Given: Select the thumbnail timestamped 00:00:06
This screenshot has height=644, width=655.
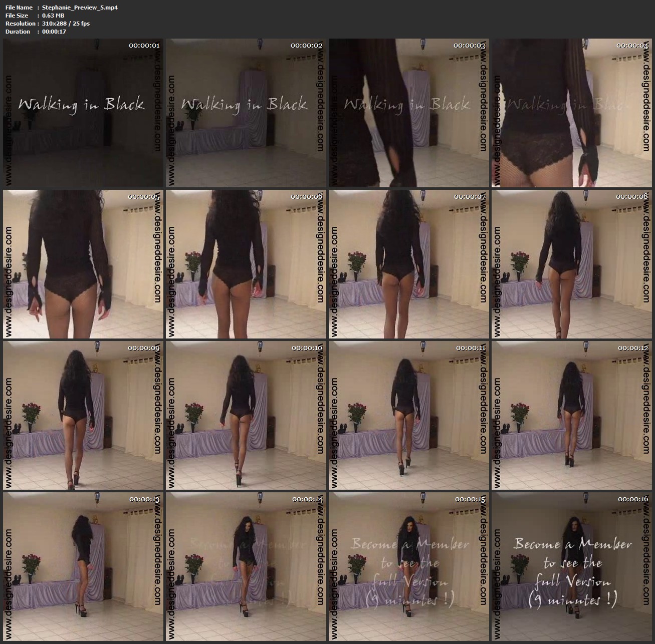Looking at the screenshot, I should (x=246, y=264).
